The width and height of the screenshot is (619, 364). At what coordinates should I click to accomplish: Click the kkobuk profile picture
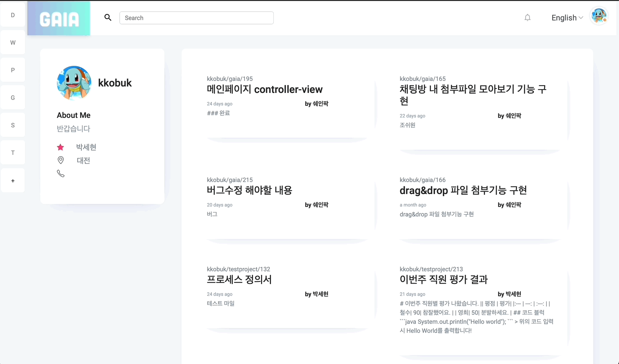coord(74,83)
